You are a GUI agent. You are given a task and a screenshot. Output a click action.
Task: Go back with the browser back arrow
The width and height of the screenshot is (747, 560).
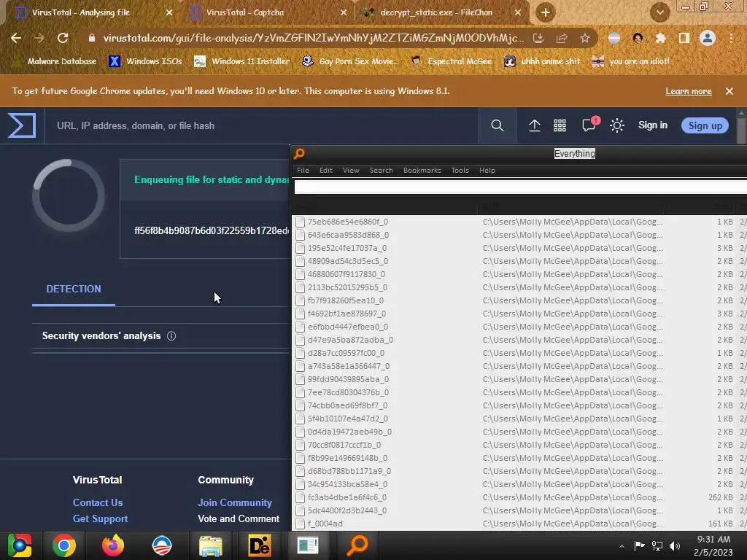tap(16, 38)
